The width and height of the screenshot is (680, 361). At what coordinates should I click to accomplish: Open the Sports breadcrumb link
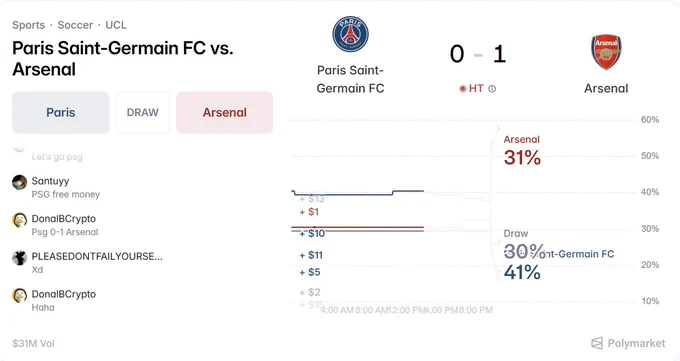[x=29, y=25]
